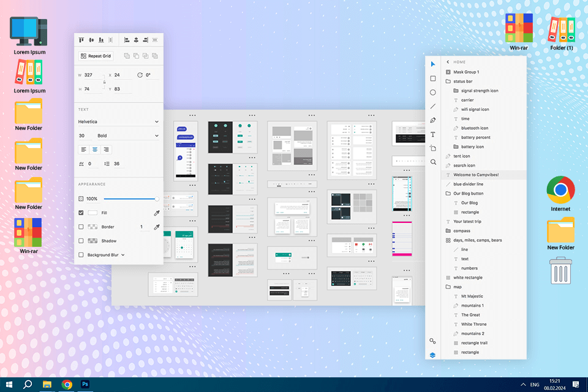Open the recycle bin desktop icon

point(561,271)
